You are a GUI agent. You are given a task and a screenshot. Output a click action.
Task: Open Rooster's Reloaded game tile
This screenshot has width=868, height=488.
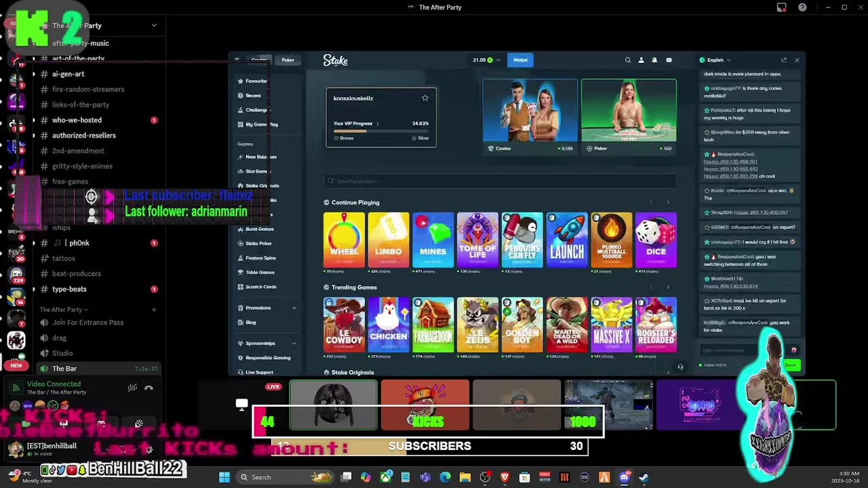656,325
